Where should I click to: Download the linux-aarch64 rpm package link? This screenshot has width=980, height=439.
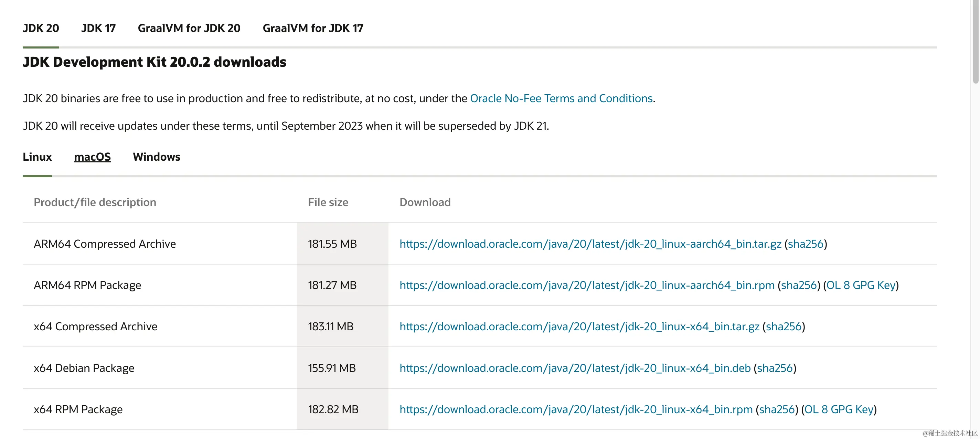pyautogui.click(x=587, y=285)
